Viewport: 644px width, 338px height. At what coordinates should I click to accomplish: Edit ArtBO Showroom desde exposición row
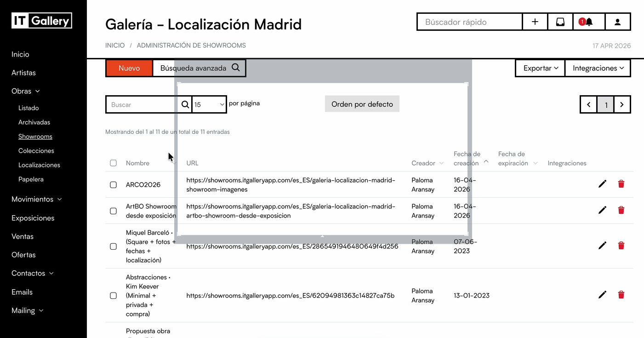tap(602, 210)
